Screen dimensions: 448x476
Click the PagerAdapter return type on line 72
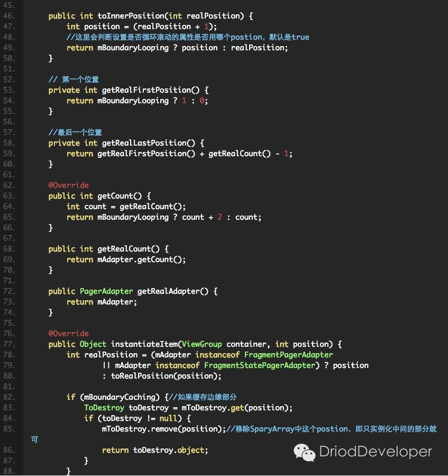click(x=106, y=291)
